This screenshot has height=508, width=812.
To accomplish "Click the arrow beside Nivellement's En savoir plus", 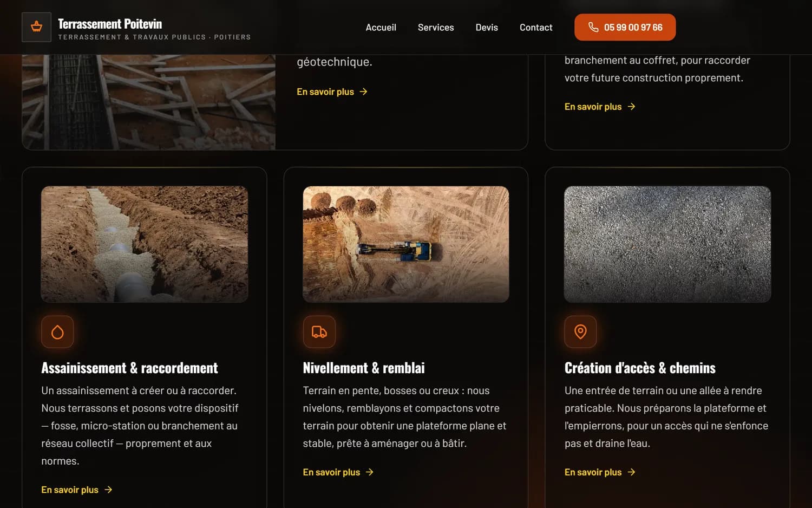I will pos(370,472).
